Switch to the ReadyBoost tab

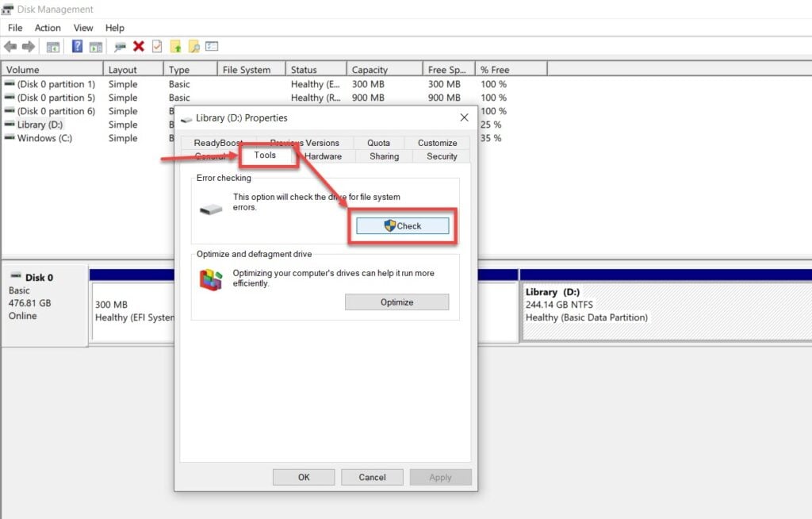218,143
